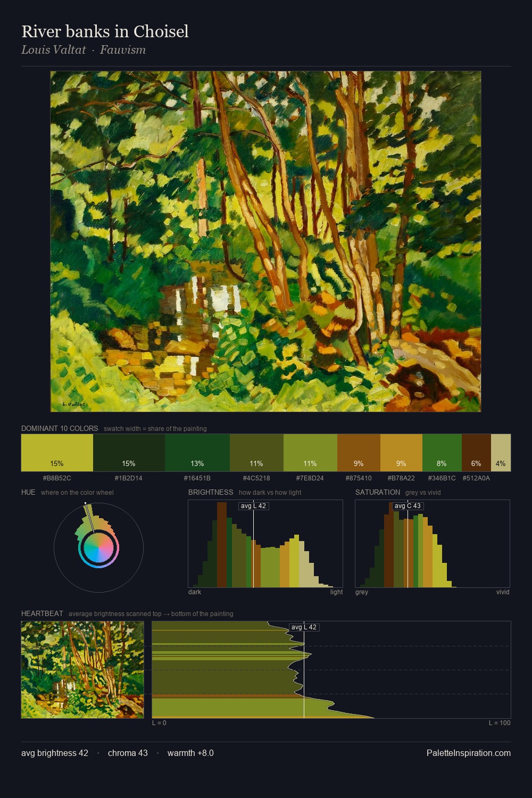Pick the #16451B forest green swatch
532x798 pixels.
click(x=197, y=453)
